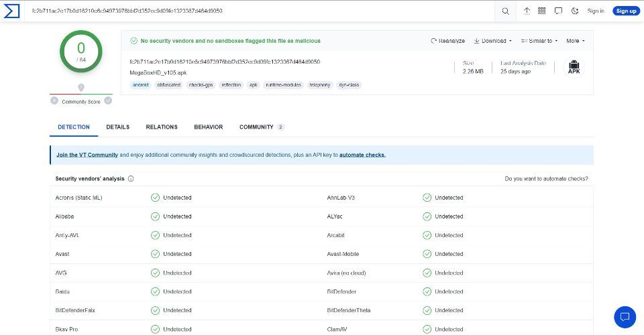
Task: Click the android tag
Action: [x=140, y=85]
